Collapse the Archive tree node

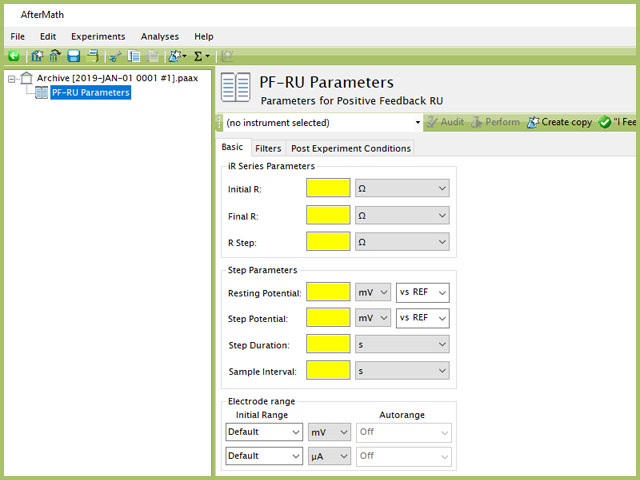point(11,79)
